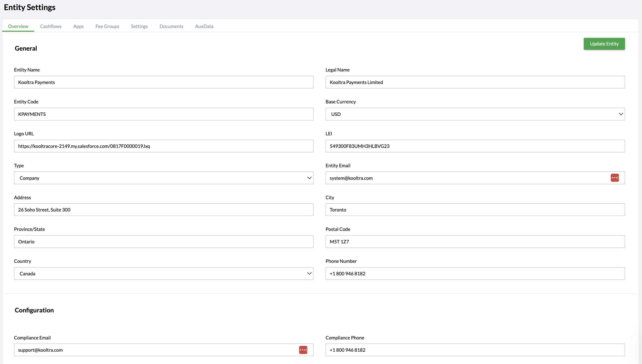Select the Postal Code field
This screenshot has height=364, width=642.
tap(475, 241)
